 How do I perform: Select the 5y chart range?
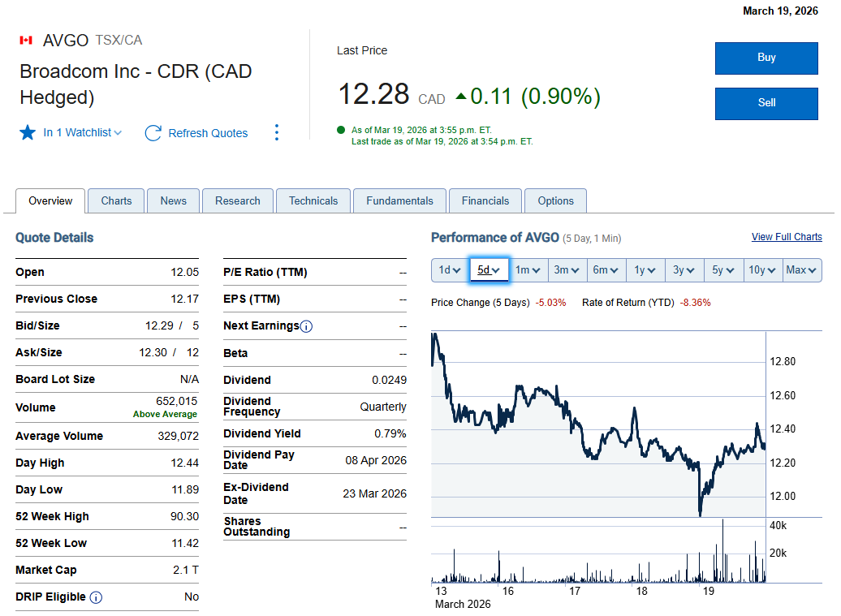pos(723,270)
